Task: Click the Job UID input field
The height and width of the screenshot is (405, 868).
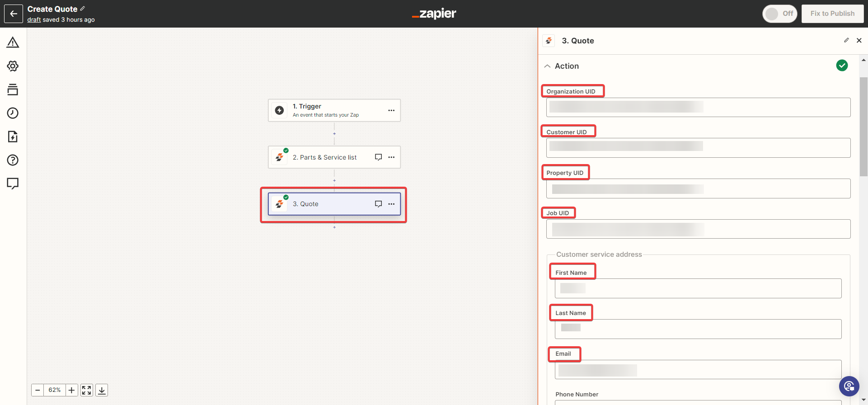Action: coord(698,229)
